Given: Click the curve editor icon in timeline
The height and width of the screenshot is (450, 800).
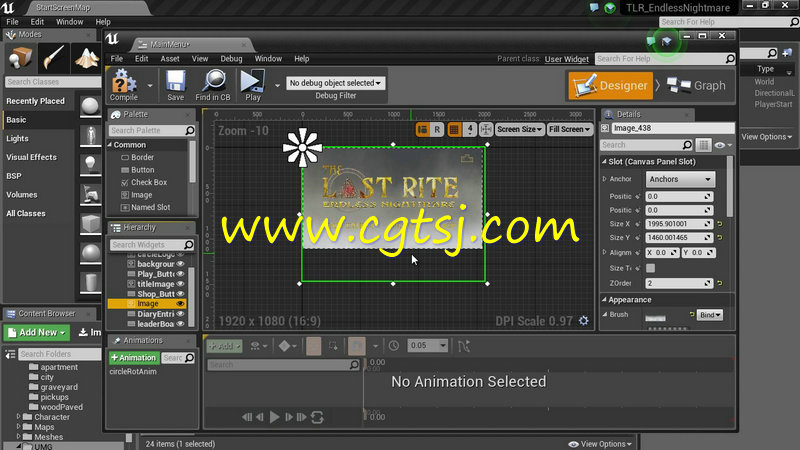Looking at the screenshot, I should point(464,346).
